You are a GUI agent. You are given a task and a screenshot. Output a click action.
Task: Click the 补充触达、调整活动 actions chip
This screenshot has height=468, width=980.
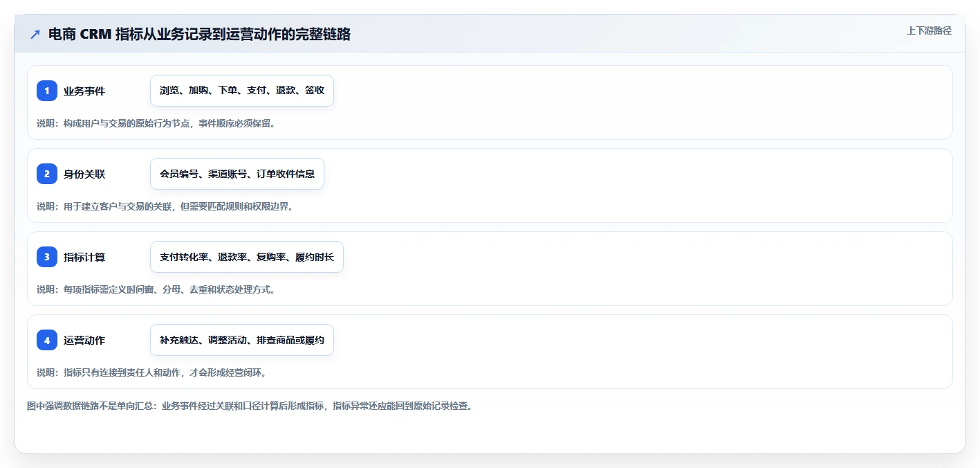(242, 340)
